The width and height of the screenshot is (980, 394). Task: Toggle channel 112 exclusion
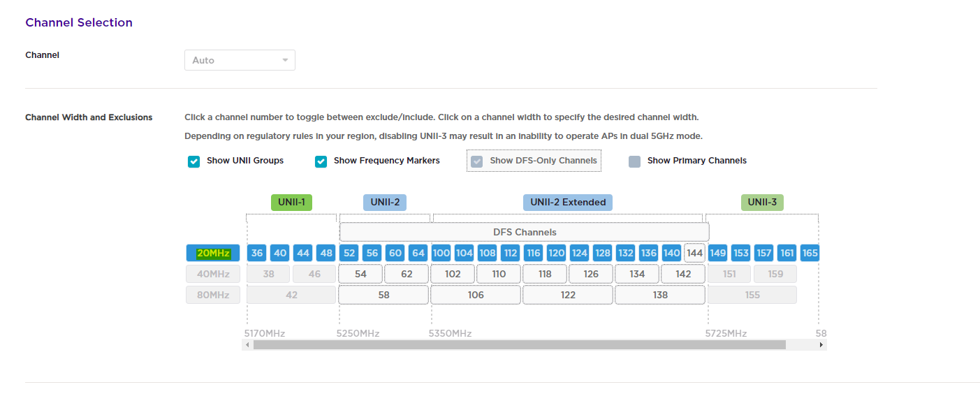pos(510,253)
